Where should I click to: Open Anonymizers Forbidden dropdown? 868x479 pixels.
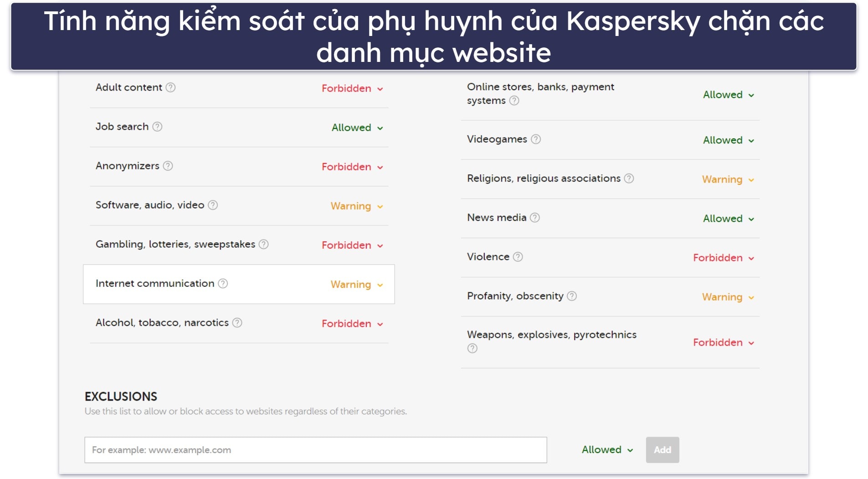tap(352, 167)
